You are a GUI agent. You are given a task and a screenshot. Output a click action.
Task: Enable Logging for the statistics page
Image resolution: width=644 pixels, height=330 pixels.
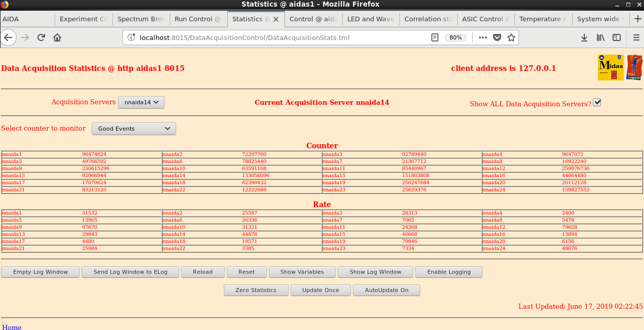449,272
